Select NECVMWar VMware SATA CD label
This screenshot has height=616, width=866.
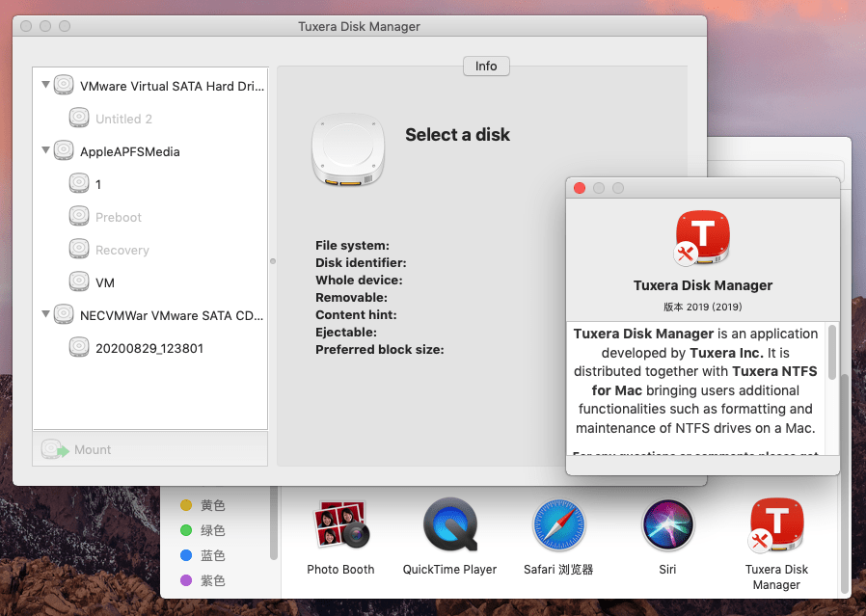(x=172, y=316)
